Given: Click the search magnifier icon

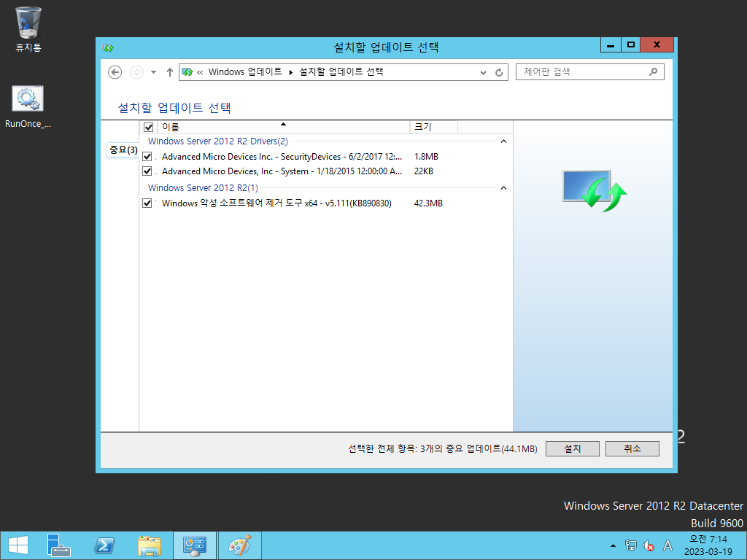Looking at the screenshot, I should point(653,72).
